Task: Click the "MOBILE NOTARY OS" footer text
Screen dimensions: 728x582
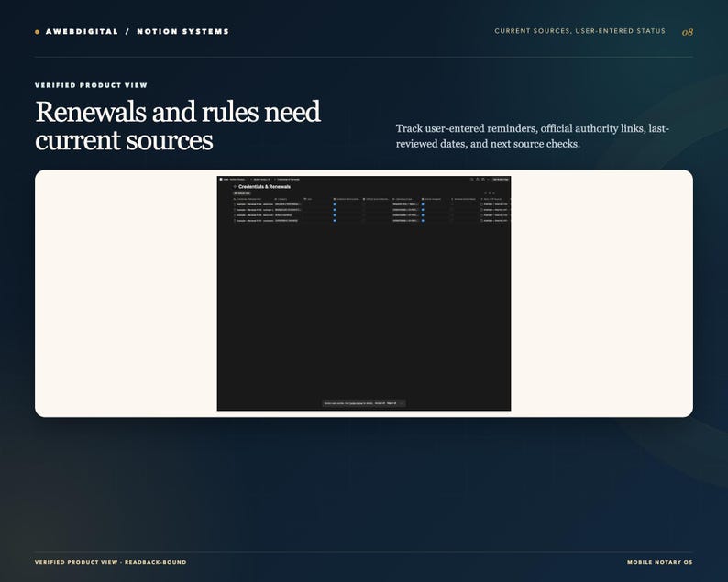Action: (x=660, y=562)
